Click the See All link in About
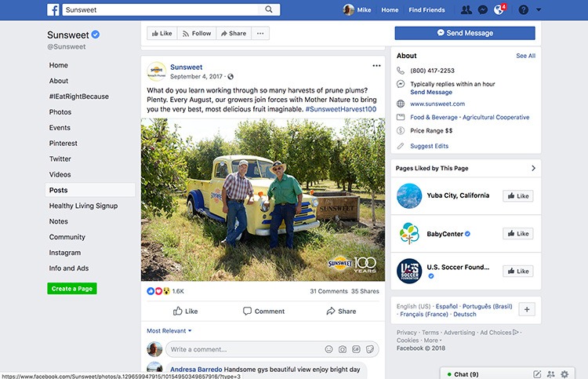This screenshot has width=588, height=379. pos(526,56)
